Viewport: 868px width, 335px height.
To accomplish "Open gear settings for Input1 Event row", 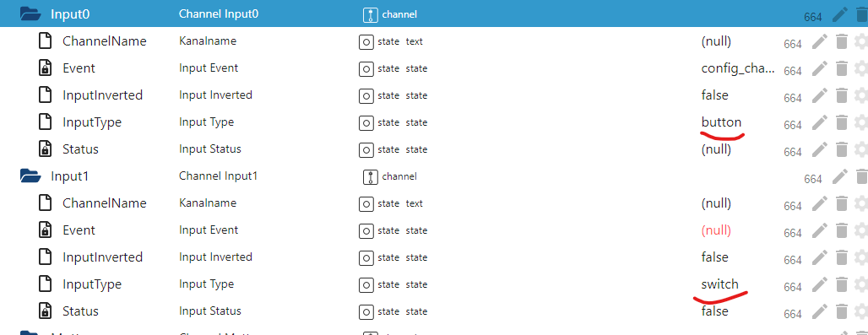I will pyautogui.click(x=861, y=230).
